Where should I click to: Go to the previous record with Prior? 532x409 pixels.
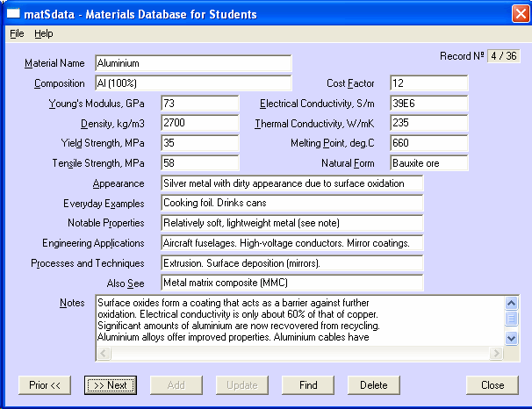[x=45, y=384]
